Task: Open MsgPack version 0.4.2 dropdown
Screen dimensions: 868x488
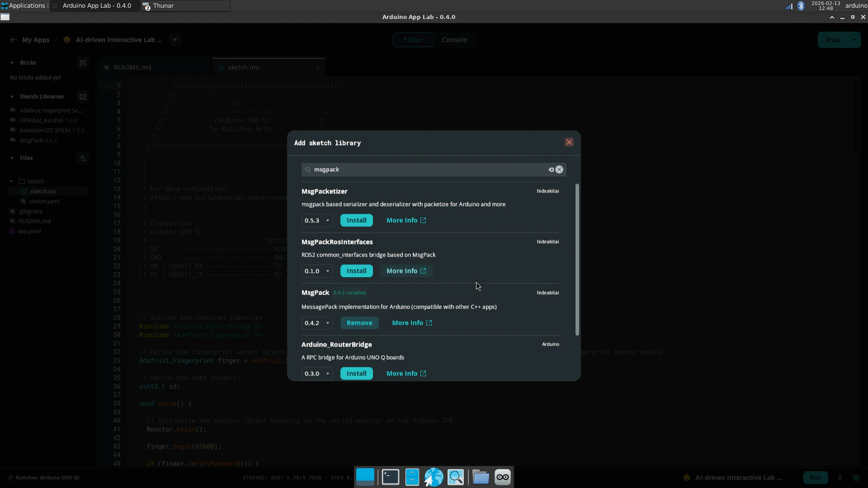Action: coord(317,323)
